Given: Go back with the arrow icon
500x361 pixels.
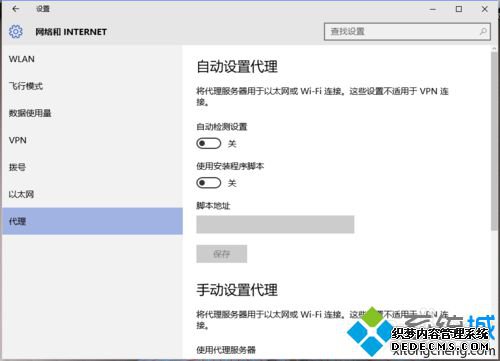Looking at the screenshot, I should tap(15, 9).
